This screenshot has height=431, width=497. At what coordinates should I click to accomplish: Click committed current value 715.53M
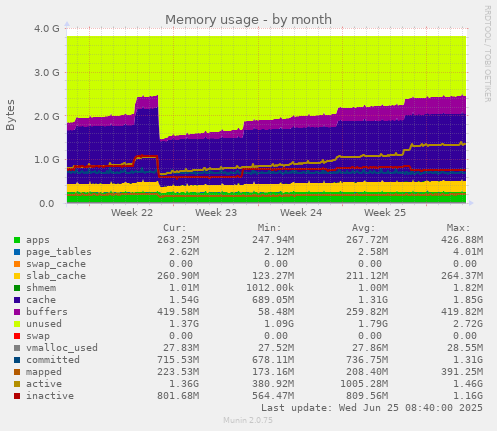pyautogui.click(x=178, y=360)
